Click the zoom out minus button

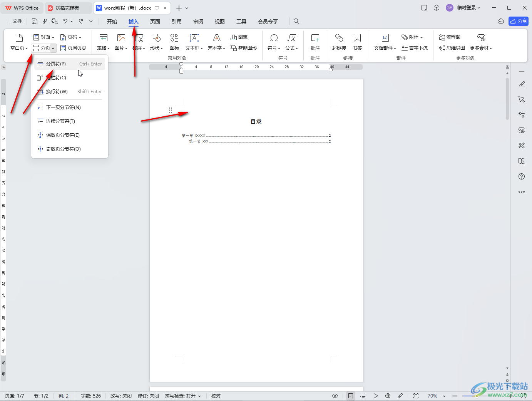(455, 396)
